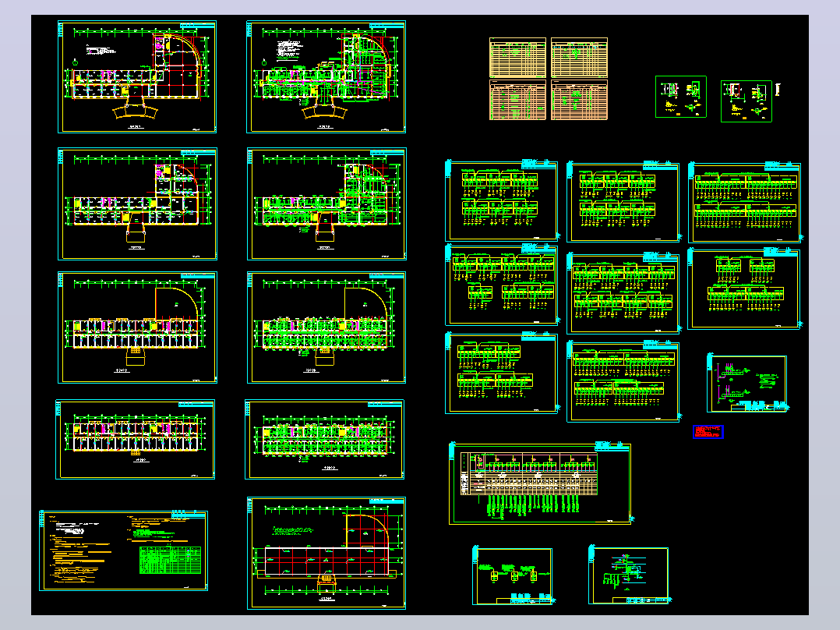Image resolution: width=840 pixels, height=630 pixels.
Task: Pick the third-row left system diagram sheet
Action: point(502,373)
